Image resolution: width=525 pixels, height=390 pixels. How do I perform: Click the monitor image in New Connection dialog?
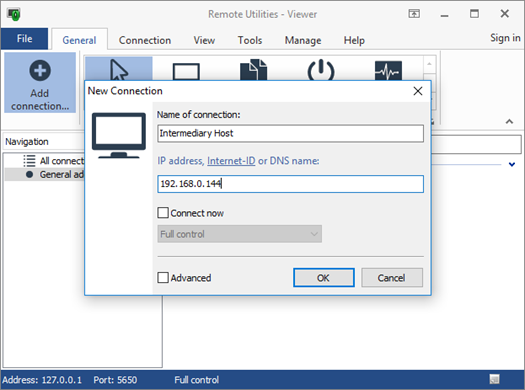[x=119, y=135]
